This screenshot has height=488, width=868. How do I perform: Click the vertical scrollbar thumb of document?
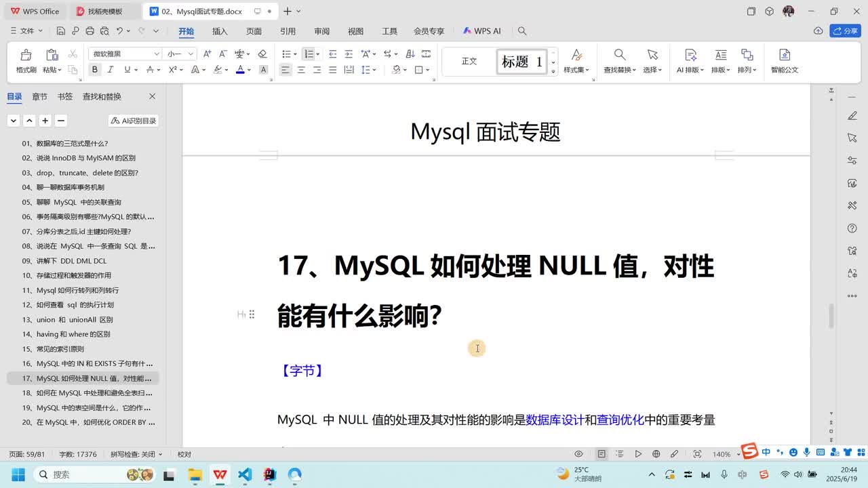click(831, 317)
